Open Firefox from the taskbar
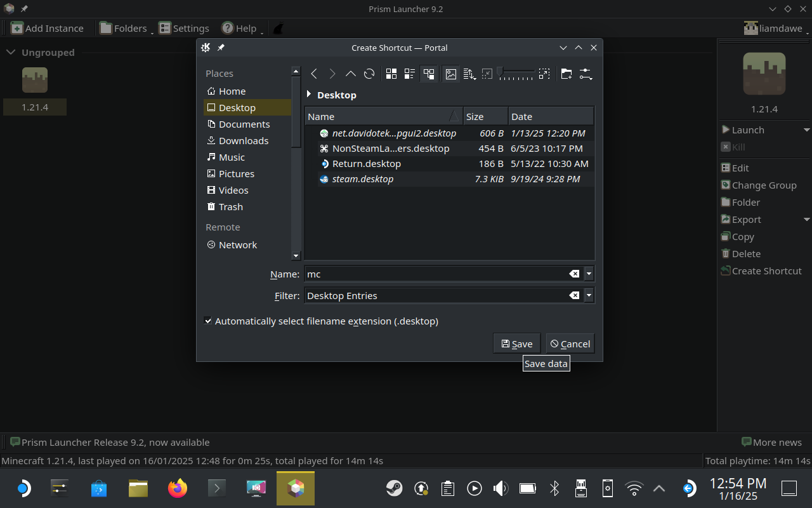Screen dimensions: 812x508 (178, 488)
